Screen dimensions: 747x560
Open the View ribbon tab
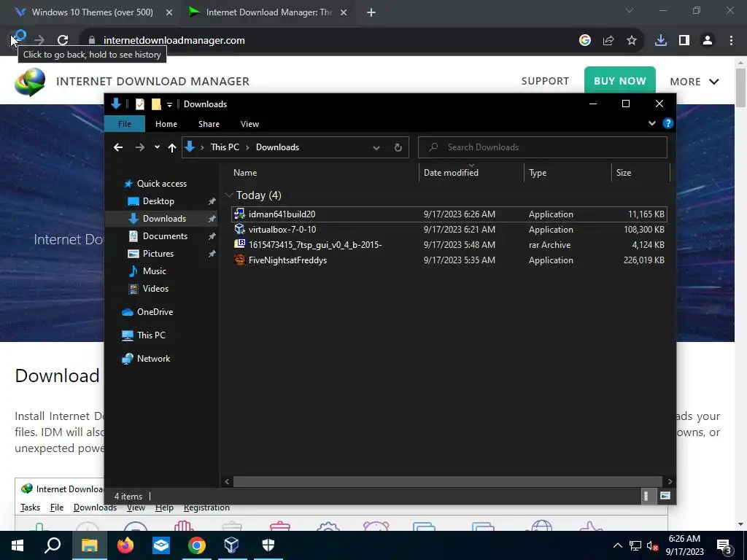coord(249,124)
